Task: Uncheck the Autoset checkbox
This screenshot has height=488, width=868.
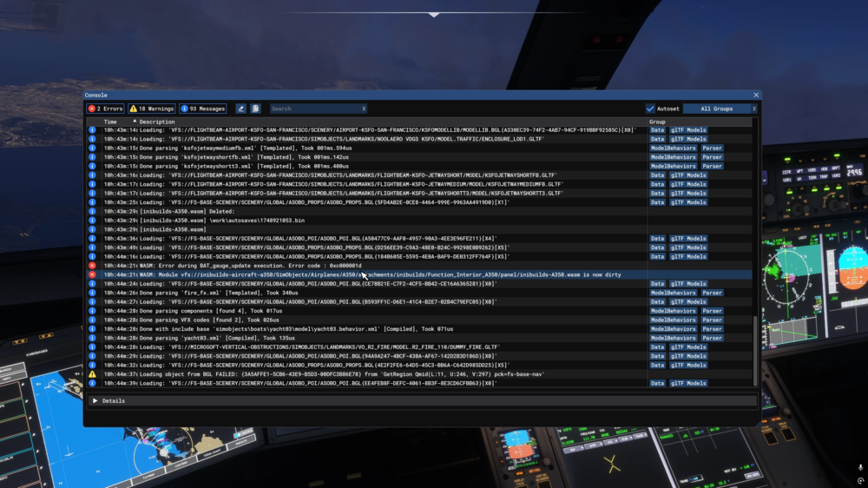Action: click(x=650, y=109)
